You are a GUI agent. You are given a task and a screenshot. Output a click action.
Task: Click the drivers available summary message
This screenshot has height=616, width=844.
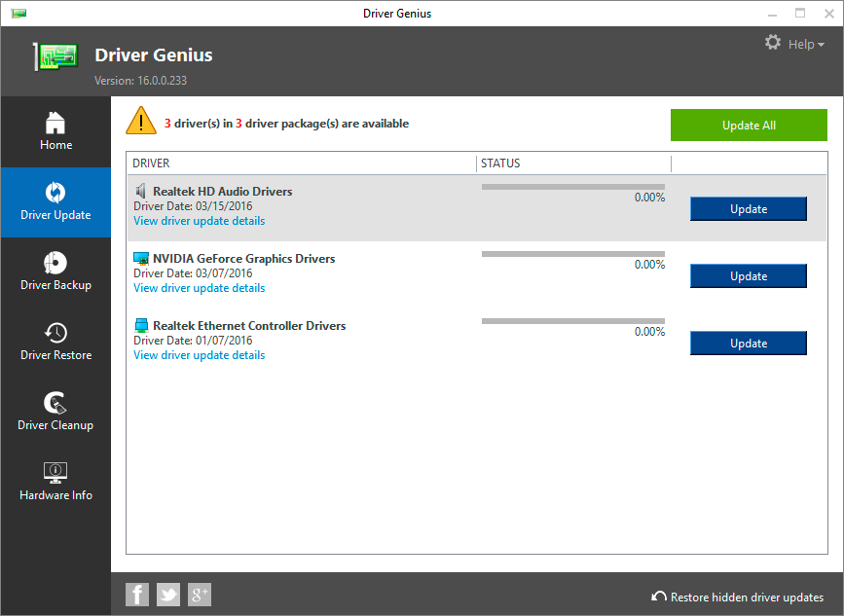point(286,124)
